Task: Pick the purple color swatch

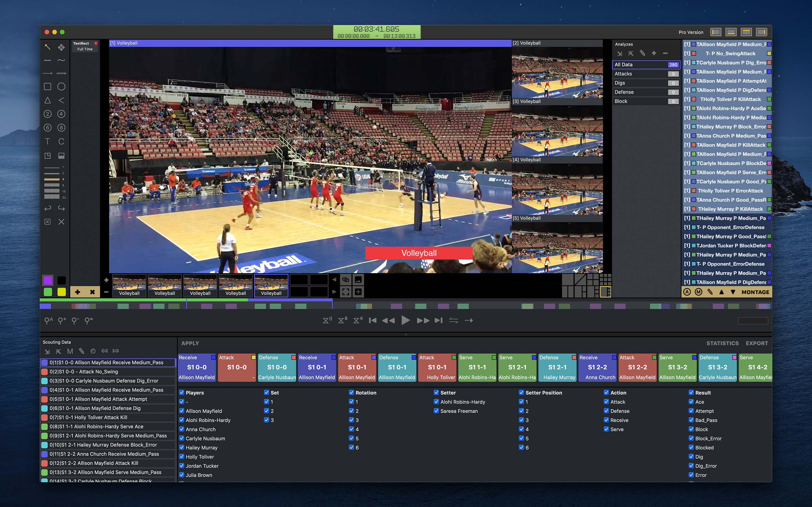Action: [x=48, y=280]
